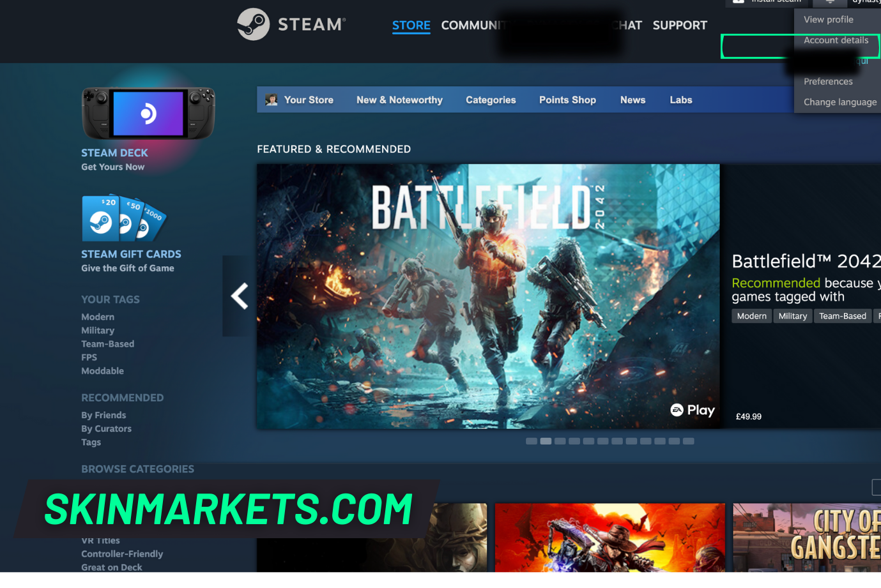Jump to the first carousel page dot
Image resolution: width=881 pixels, height=588 pixels.
click(x=531, y=441)
